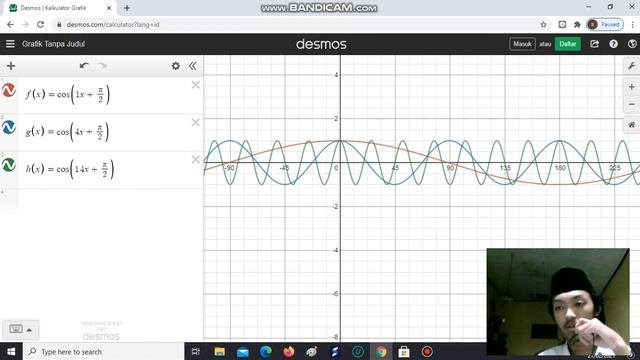Zoom out on the graph
Viewport: 640px width, 360px height.
[631, 104]
